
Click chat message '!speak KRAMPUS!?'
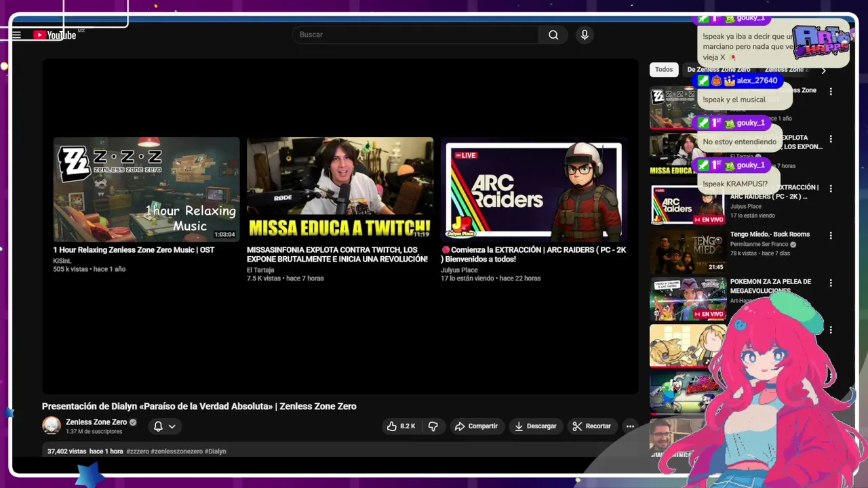click(735, 184)
